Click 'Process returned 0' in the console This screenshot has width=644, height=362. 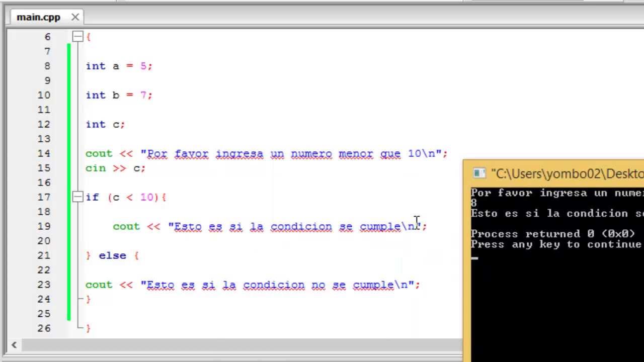(x=533, y=234)
